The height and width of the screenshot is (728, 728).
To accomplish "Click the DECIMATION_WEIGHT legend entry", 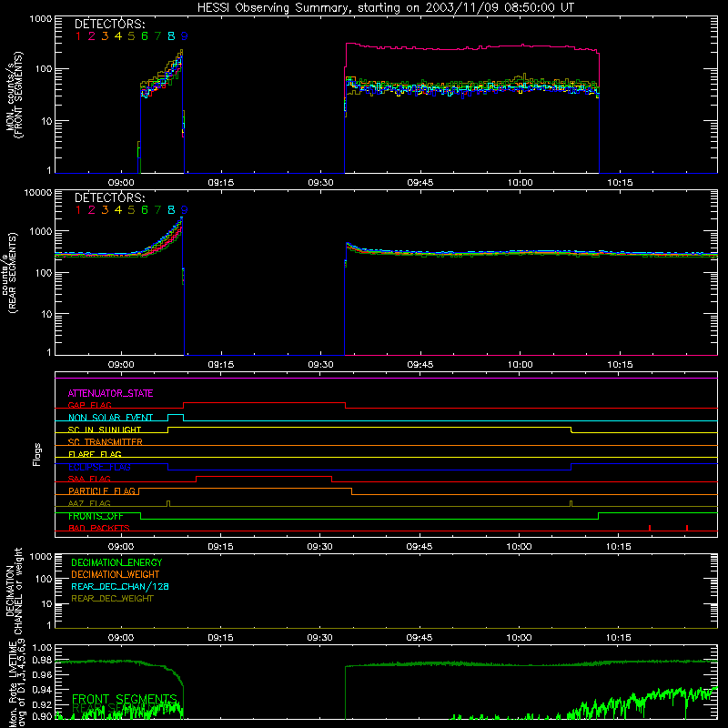I will click(116, 575).
